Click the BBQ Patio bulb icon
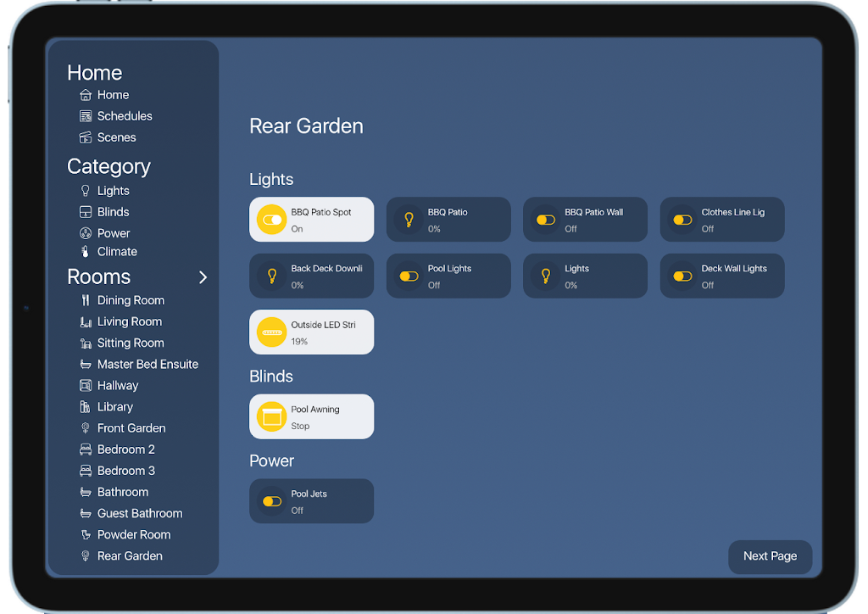This screenshot has height=614, width=868. tap(409, 220)
